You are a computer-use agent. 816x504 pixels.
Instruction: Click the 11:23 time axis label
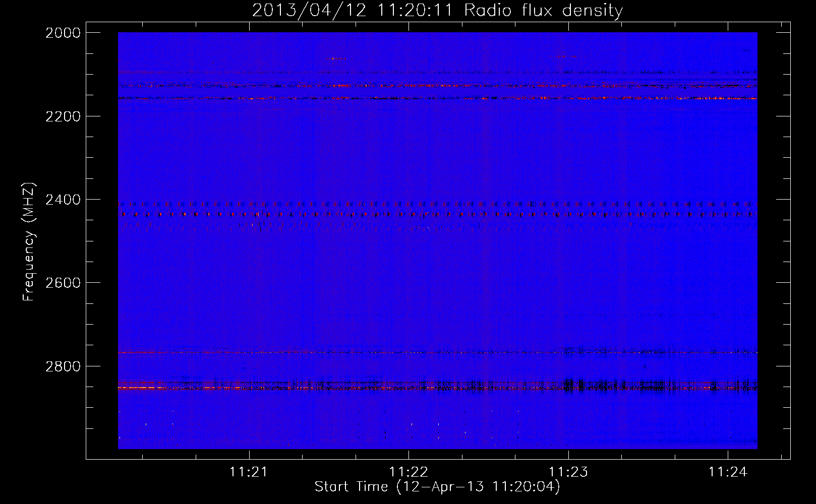point(568,472)
